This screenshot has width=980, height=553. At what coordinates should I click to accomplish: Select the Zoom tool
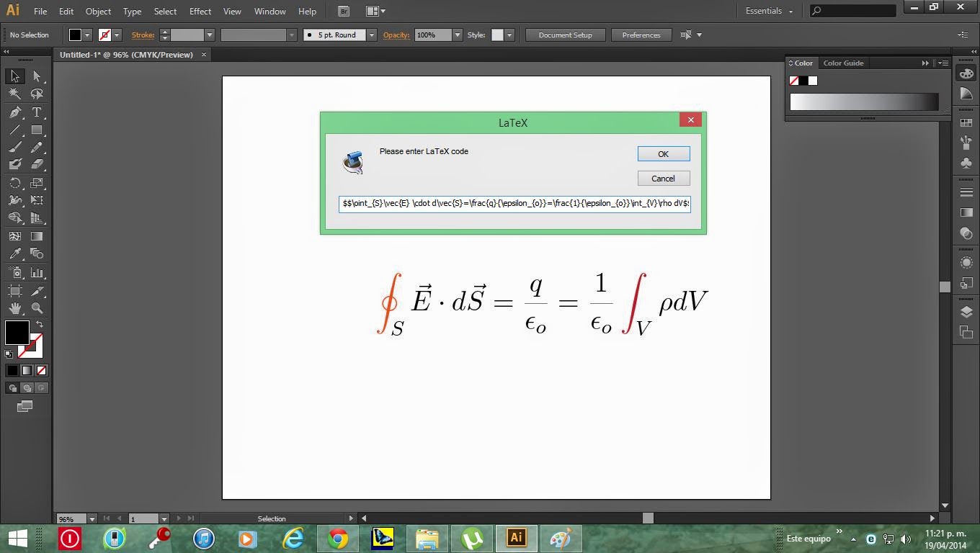37,308
